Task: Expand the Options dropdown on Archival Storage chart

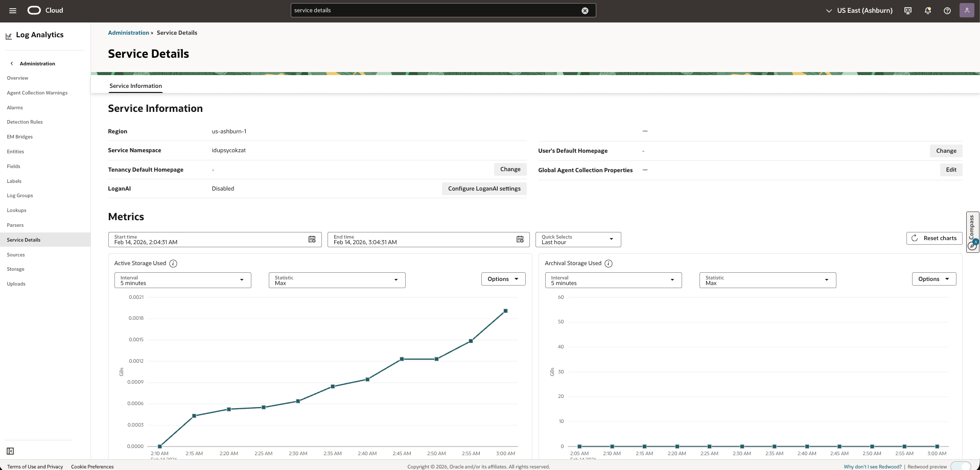Action: tap(934, 279)
